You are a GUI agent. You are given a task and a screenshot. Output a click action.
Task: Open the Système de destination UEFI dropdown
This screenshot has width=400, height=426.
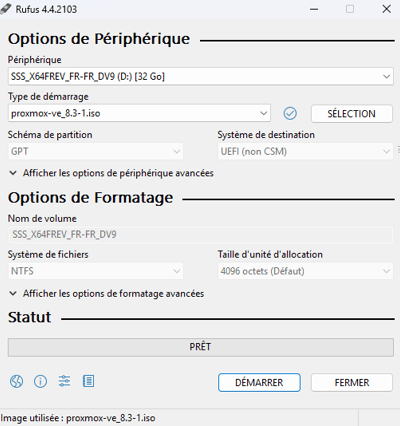[x=305, y=152]
